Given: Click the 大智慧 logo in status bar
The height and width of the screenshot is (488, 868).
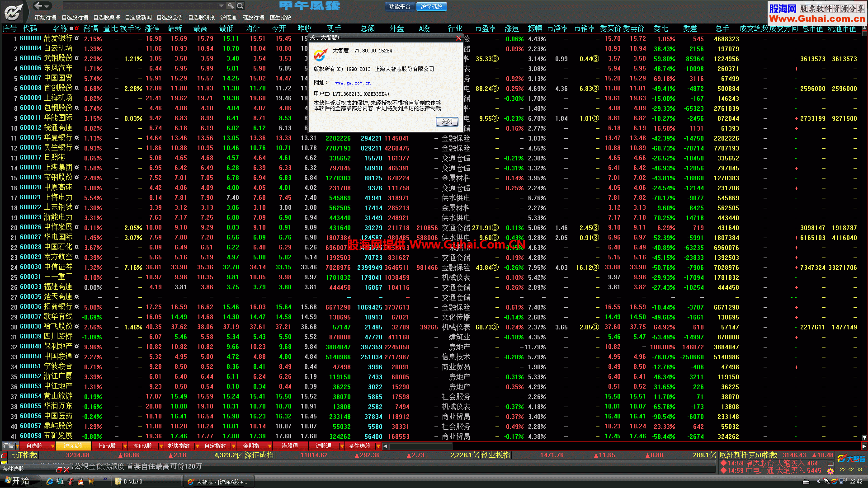Looking at the screenshot, I should 852,459.
